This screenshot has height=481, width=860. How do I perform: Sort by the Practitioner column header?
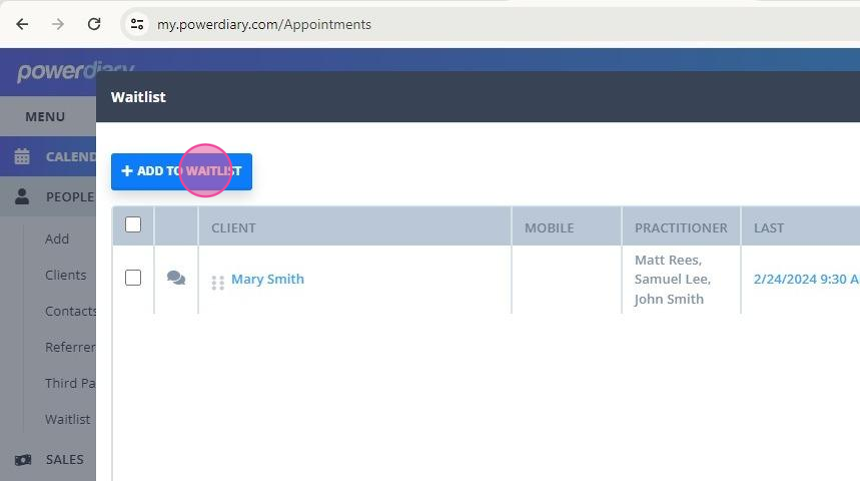681,228
